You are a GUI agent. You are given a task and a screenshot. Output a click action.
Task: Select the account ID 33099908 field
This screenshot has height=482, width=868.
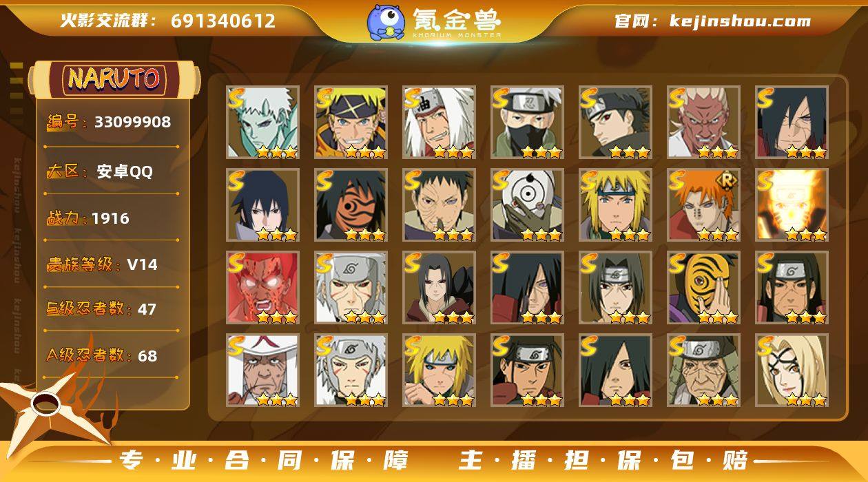click(x=109, y=123)
